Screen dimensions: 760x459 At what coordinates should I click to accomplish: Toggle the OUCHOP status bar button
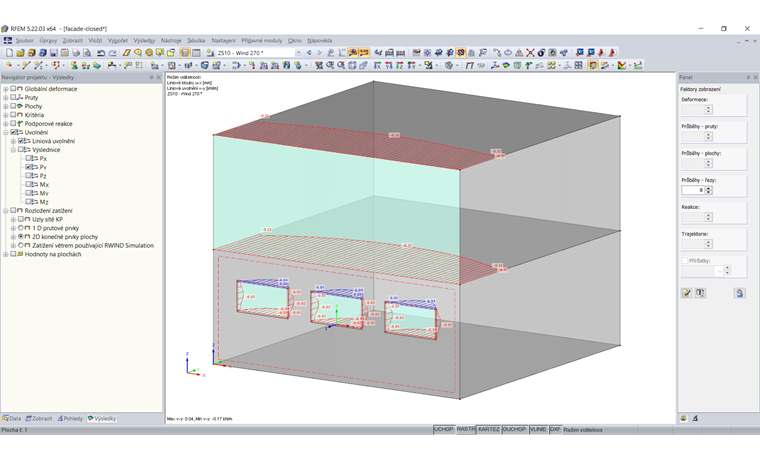click(514, 429)
